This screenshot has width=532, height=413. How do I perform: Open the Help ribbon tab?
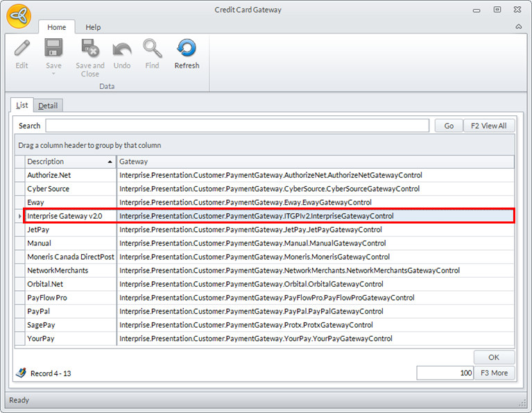(93, 27)
